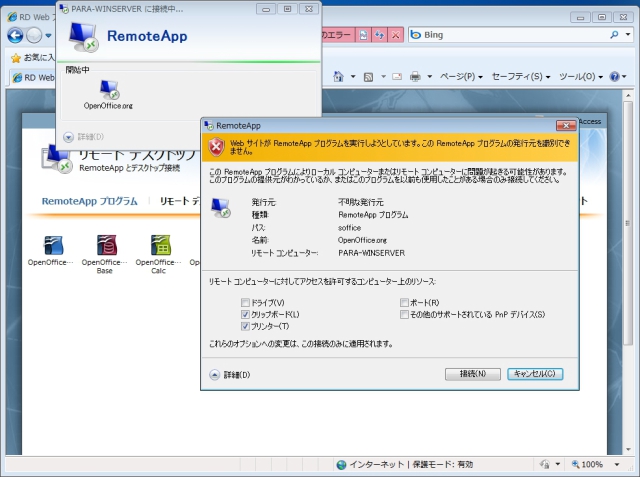
Task: Open the first OpenOffice app icon
Action: coord(53,246)
